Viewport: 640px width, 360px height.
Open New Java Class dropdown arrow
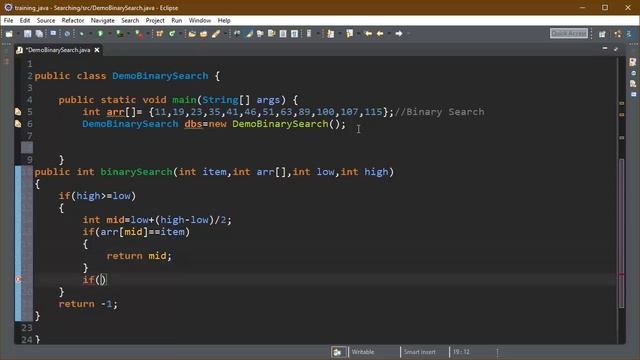(180, 34)
